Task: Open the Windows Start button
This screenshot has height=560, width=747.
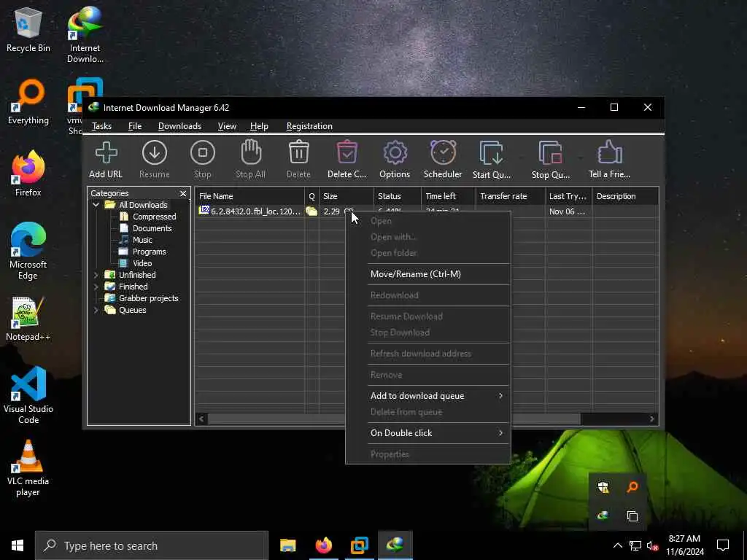Action: point(18,545)
